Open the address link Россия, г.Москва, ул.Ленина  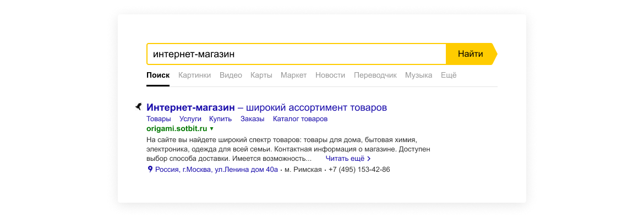pos(216,169)
